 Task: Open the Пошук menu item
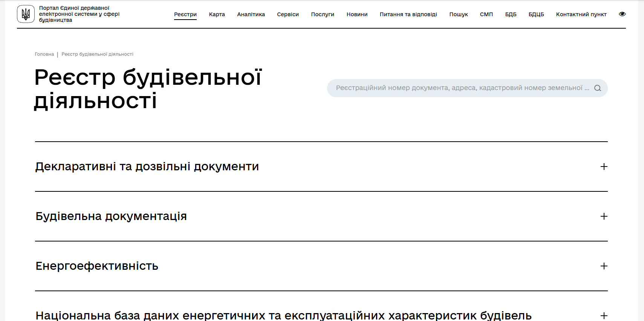(x=459, y=14)
